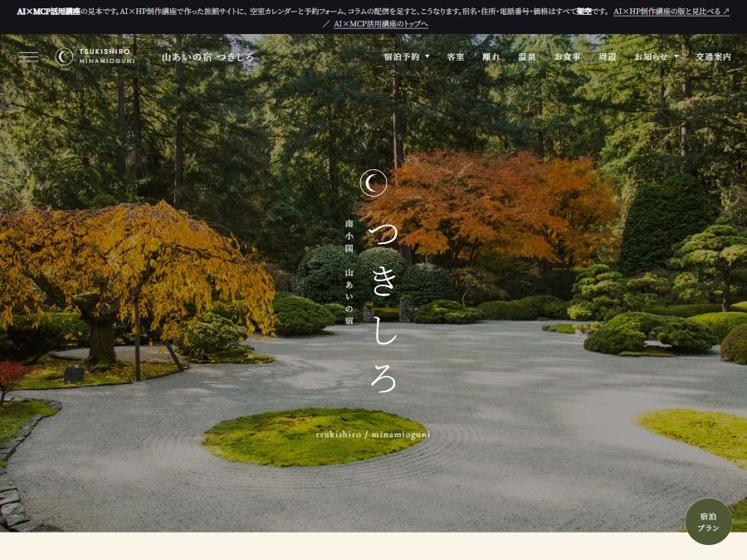Go to the 客室 menu item
747x560 pixels.
pyautogui.click(x=456, y=56)
